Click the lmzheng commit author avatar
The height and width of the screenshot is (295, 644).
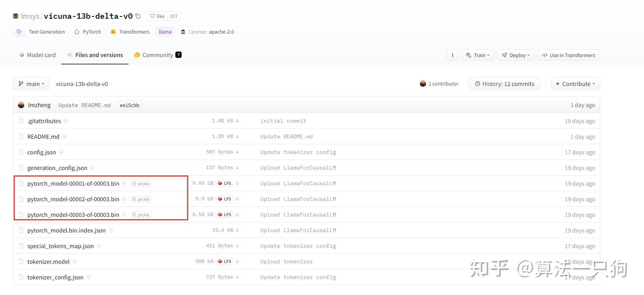[x=21, y=105]
